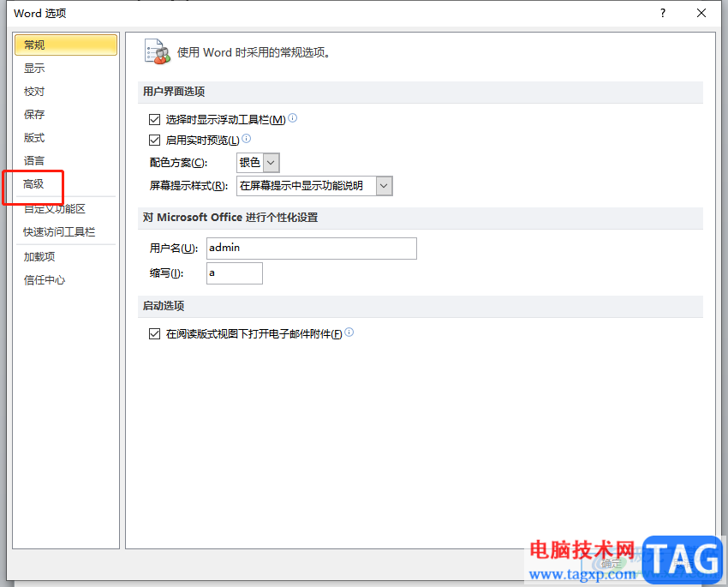Switch to the 显示 category
The width and height of the screenshot is (728, 587).
(34, 69)
